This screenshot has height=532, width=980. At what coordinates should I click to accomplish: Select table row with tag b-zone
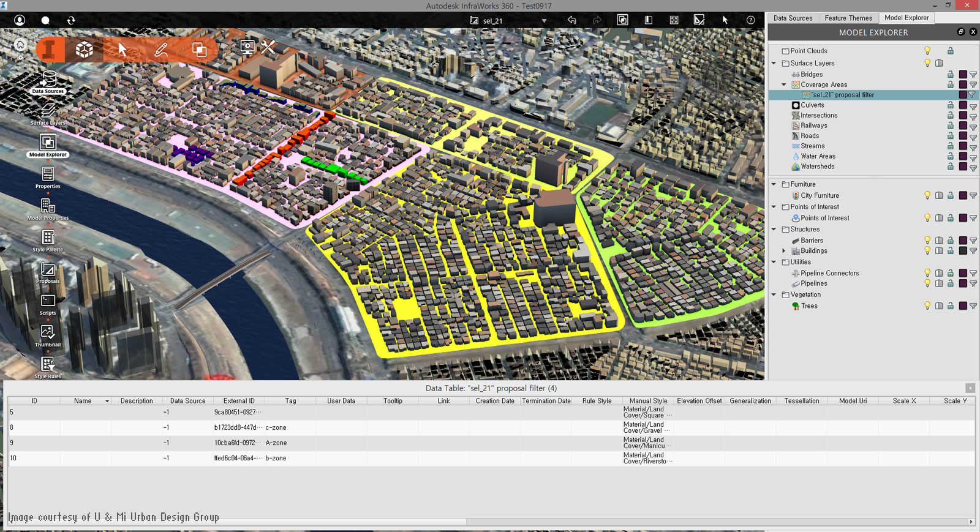[x=491, y=458]
